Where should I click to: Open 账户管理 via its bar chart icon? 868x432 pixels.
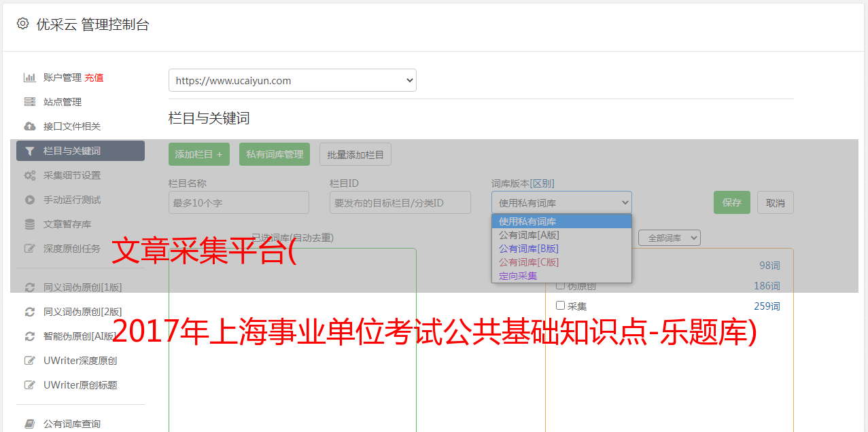click(x=30, y=77)
